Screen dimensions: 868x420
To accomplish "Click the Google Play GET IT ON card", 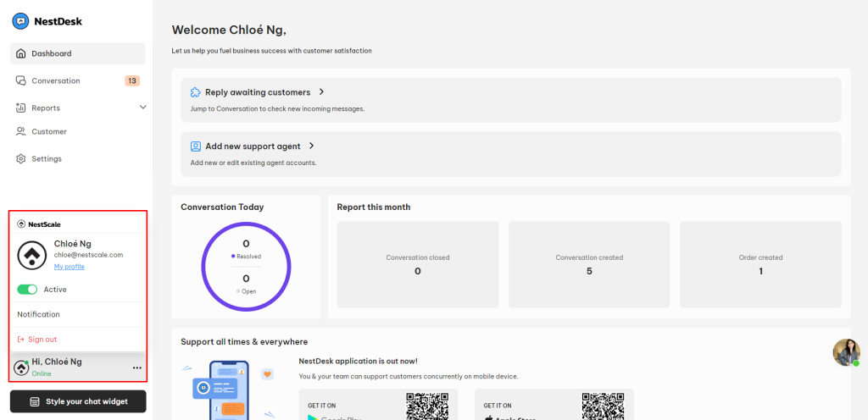I will (x=379, y=405).
